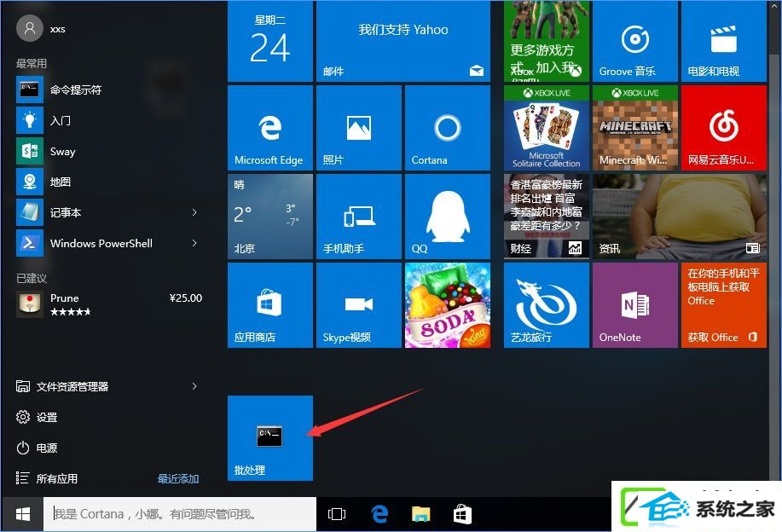The height and width of the screenshot is (532, 782).
Task: Click the Windows Start button
Action: tap(22, 514)
